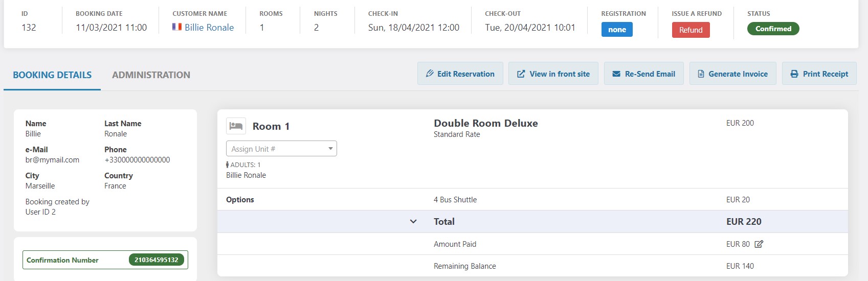Open Billie Ronale customer link
This screenshot has width=868, height=281.
click(x=209, y=28)
